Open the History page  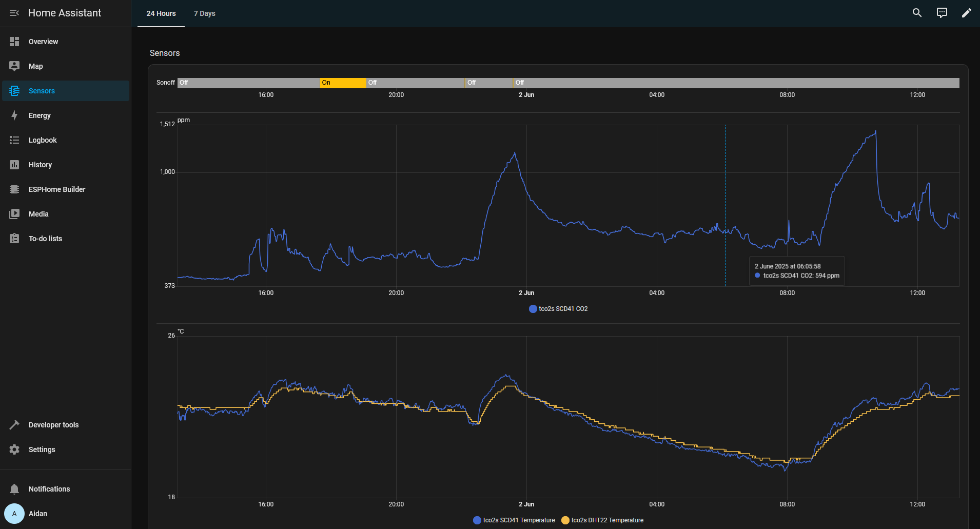[x=40, y=165]
